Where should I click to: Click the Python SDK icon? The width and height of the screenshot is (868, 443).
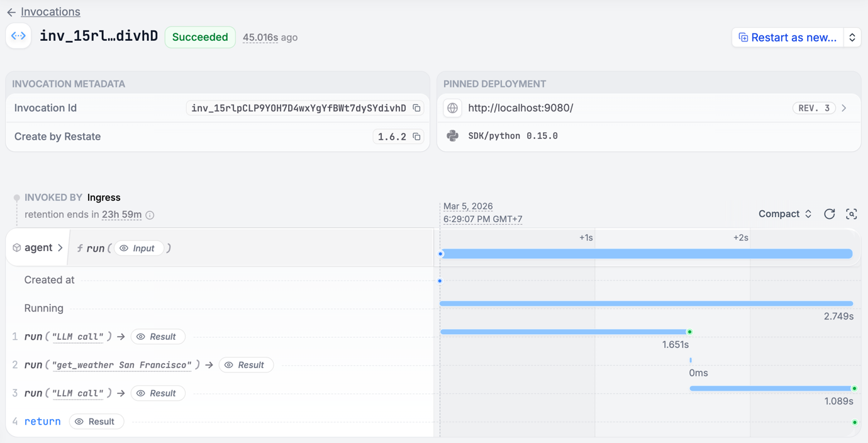click(452, 136)
